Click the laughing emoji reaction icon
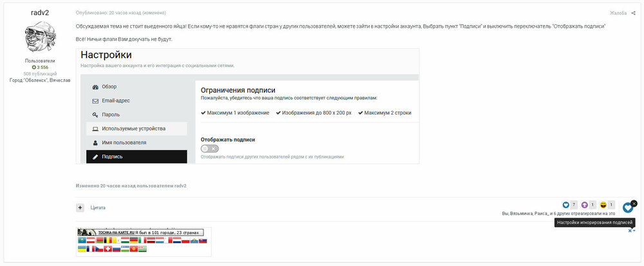Screen dimensions: 644x266 point(603,205)
